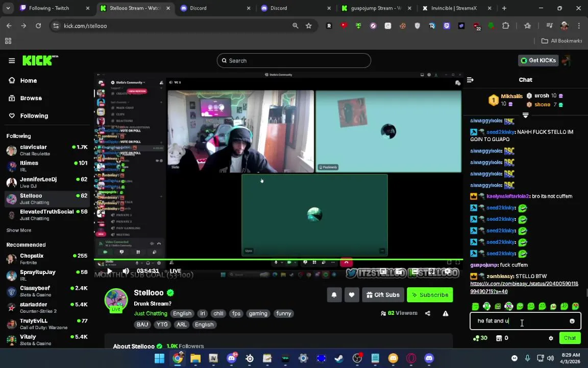Screen dimensions: 588x368
Task: Insert first quick emote above chat input
Action: [475, 307]
